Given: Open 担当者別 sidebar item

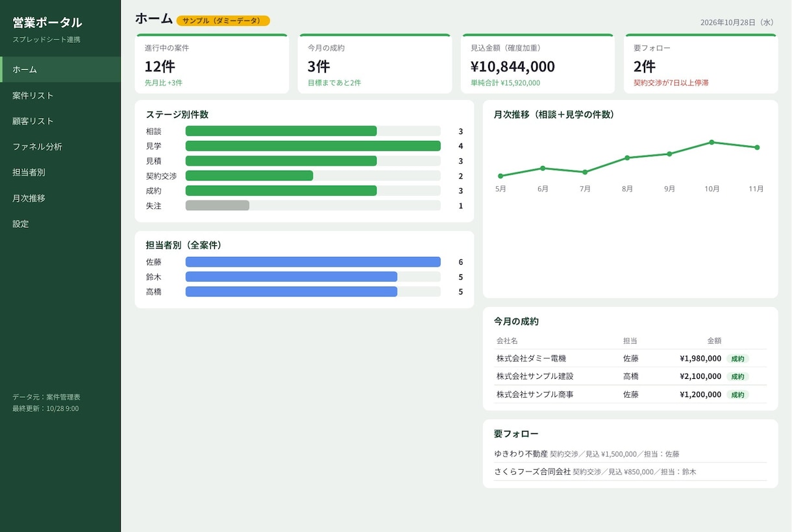Looking at the screenshot, I should click(x=60, y=173).
